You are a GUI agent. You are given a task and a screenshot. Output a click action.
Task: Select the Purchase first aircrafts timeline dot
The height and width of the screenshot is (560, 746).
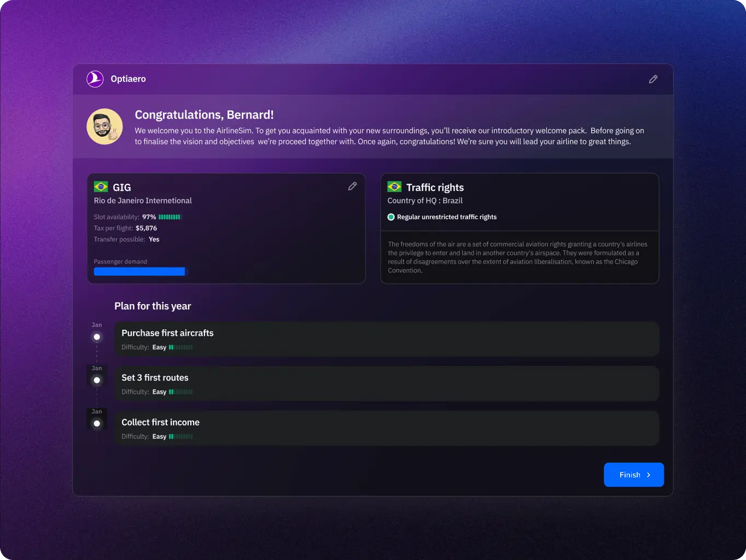(97, 337)
